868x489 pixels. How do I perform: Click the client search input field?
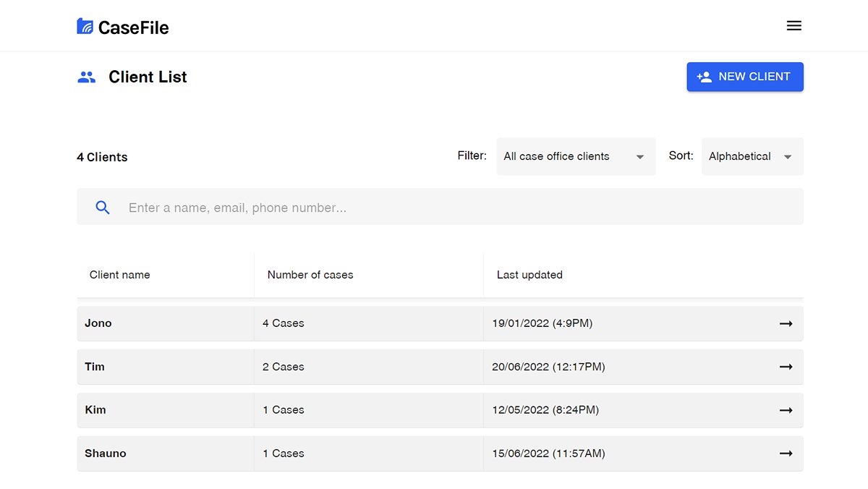(x=362, y=207)
